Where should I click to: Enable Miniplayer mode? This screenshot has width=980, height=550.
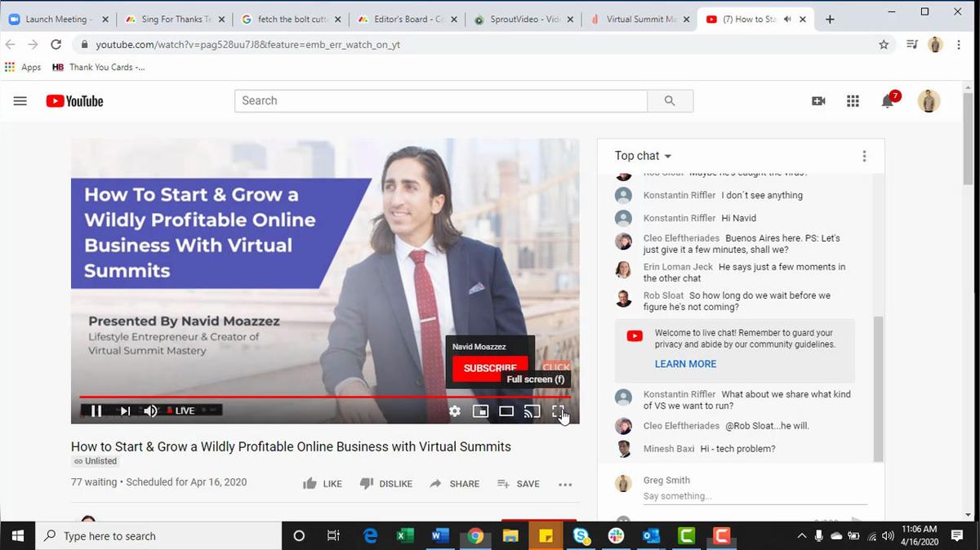480,411
